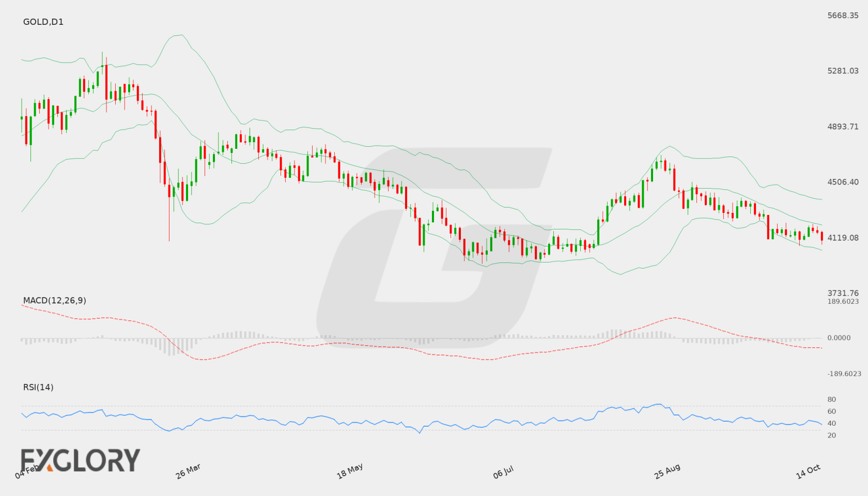868x496 pixels.
Task: Click the MACD(12,26,9) indicator label
Action: [x=55, y=300]
